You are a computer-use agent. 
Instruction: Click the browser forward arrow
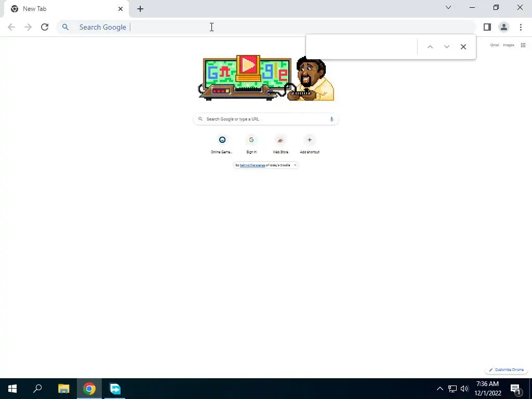pos(28,27)
